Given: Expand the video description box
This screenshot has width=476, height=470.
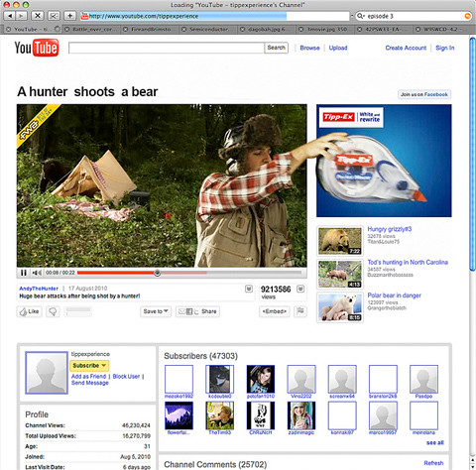Looking at the screenshot, I should point(249,289).
